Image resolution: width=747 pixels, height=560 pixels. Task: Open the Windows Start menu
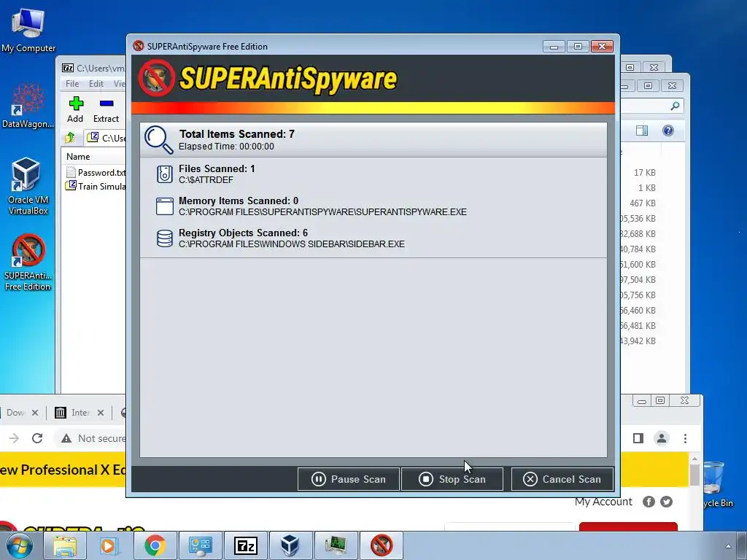click(19, 545)
